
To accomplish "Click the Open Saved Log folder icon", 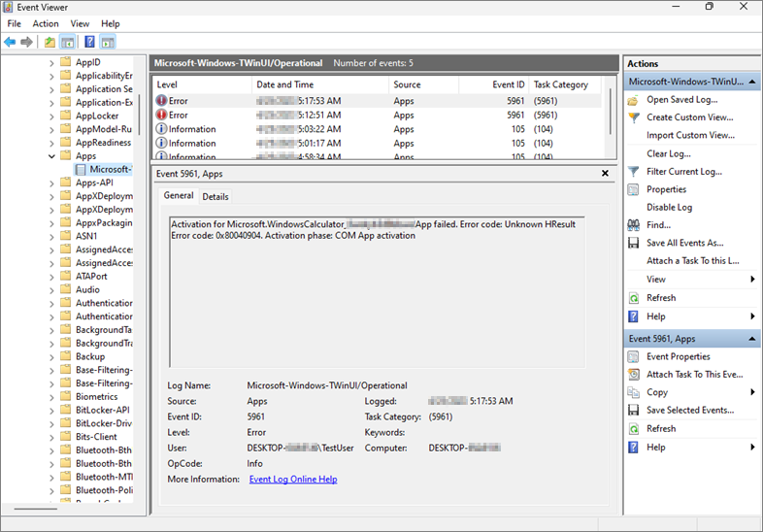I will pos(633,100).
